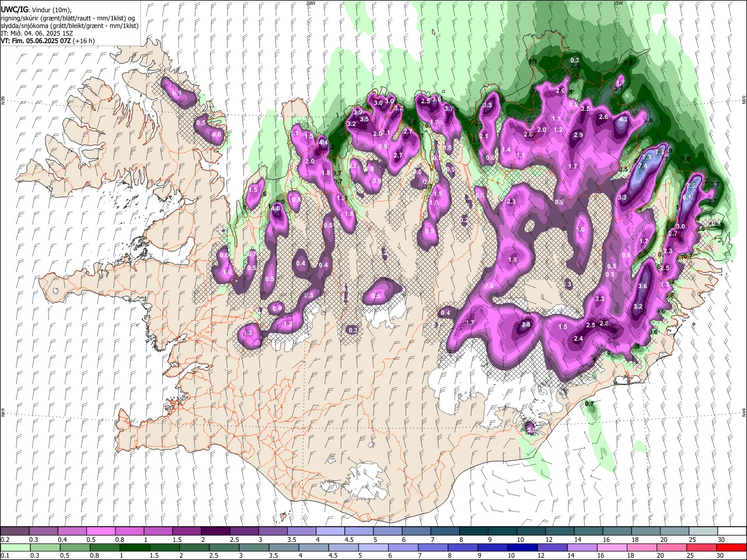Click the 'slydda/snjókoma' legend description line
This screenshot has width=747, height=560.
click(69, 26)
